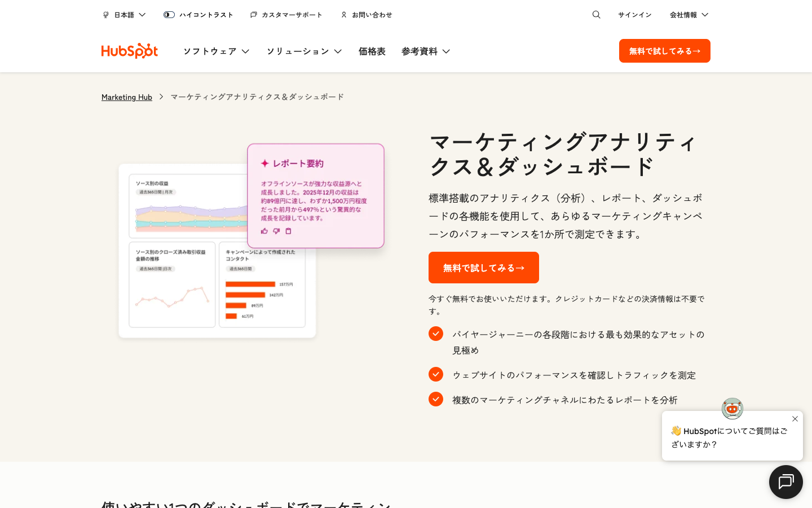Give a thumbs down on the report summary
The width and height of the screenshot is (812, 508).
click(276, 231)
